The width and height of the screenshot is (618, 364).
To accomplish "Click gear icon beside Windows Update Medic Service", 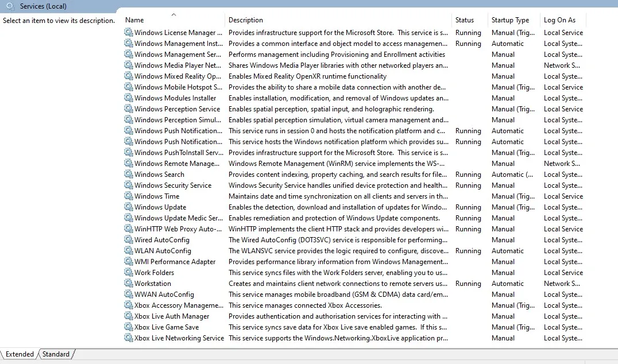I will point(129,218).
